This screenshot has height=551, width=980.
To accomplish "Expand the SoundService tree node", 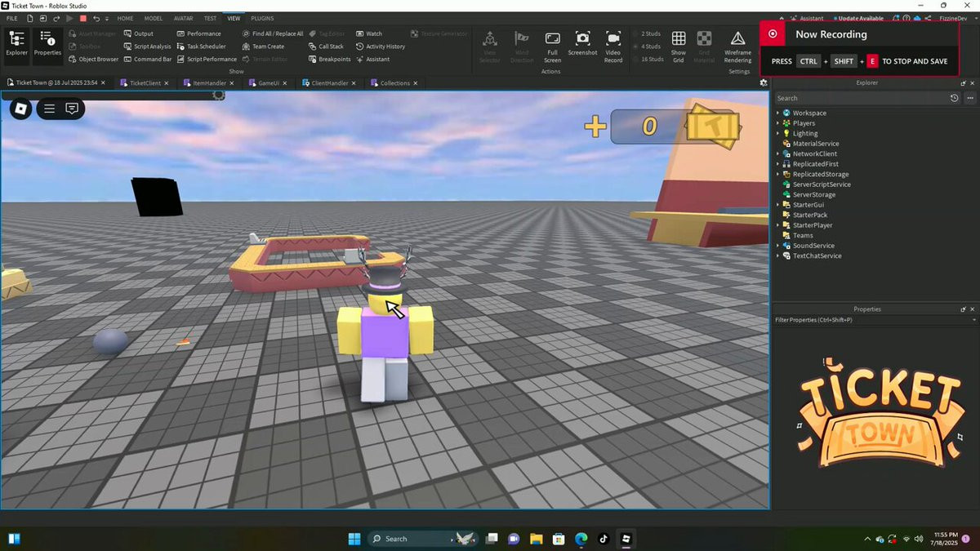I will coord(777,246).
